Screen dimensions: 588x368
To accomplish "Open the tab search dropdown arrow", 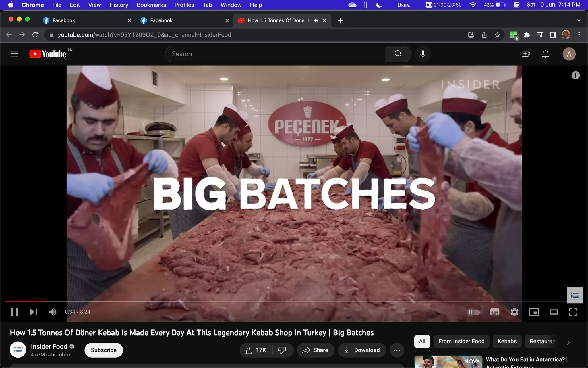I will click(579, 20).
